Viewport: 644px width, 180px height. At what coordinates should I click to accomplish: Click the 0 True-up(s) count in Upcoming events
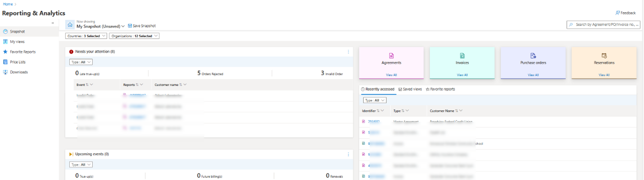coord(84,175)
